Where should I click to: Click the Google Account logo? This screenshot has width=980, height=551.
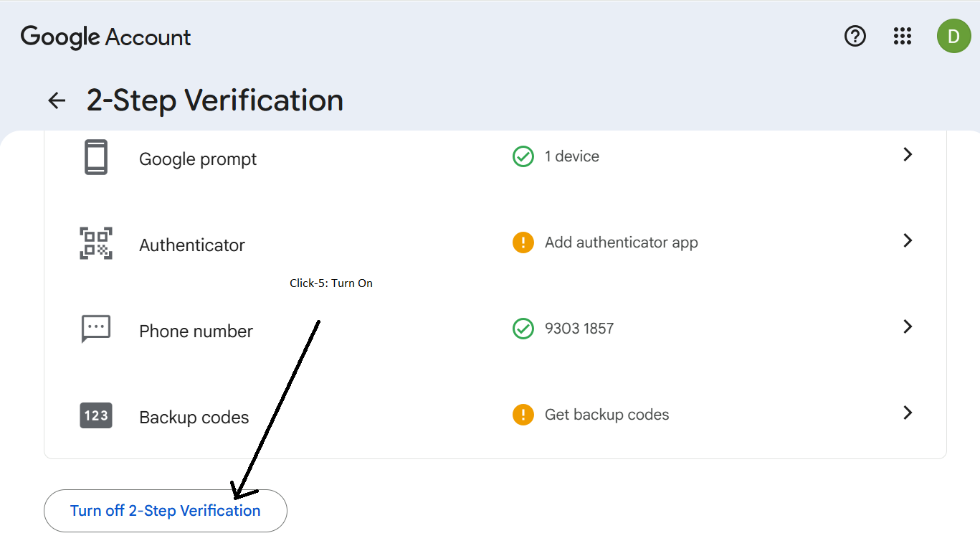tap(106, 37)
